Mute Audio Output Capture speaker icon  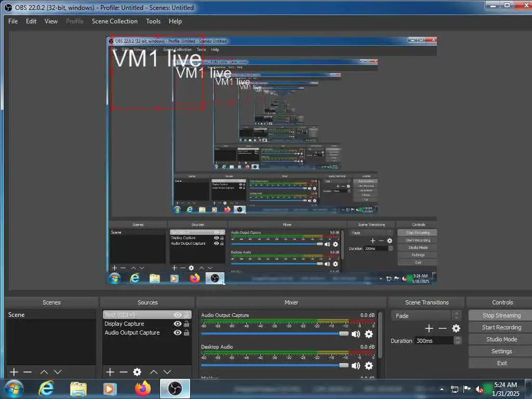point(355,334)
